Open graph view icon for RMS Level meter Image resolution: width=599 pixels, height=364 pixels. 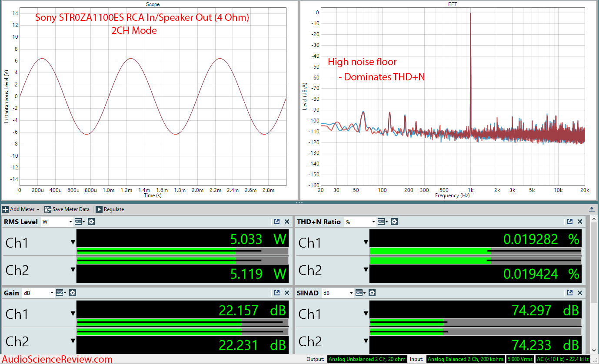click(x=80, y=222)
